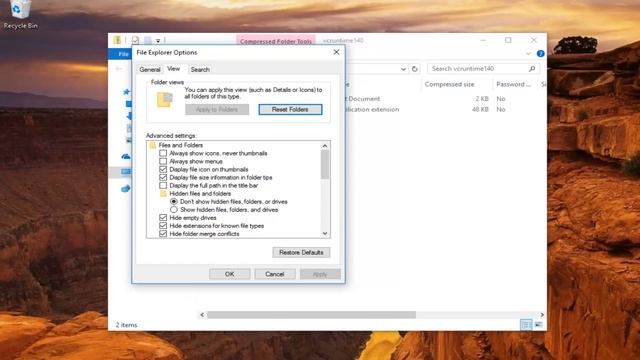This screenshot has width=640, height=360.
Task: Select the Quick access star in sidebar
Action: point(127,92)
